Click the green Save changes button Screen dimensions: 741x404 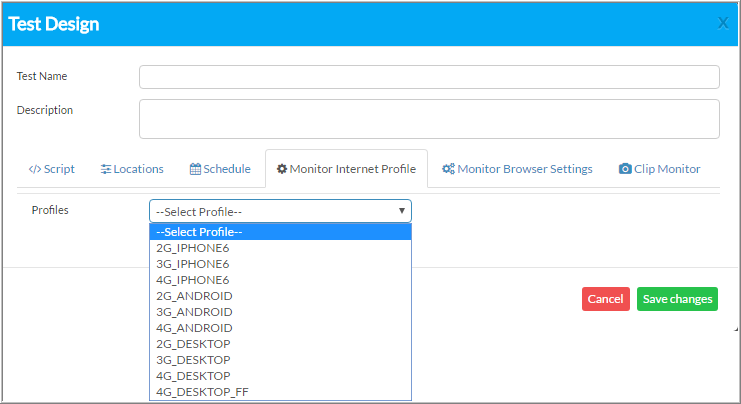pyautogui.click(x=677, y=299)
